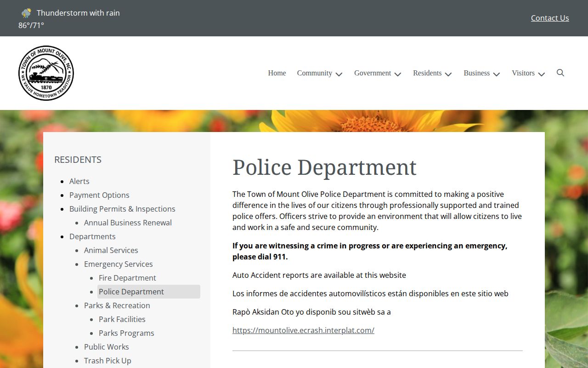Viewport: 588px width, 368px height.
Task: Open Emergency Services in sidebar
Action: pyautogui.click(x=119, y=264)
